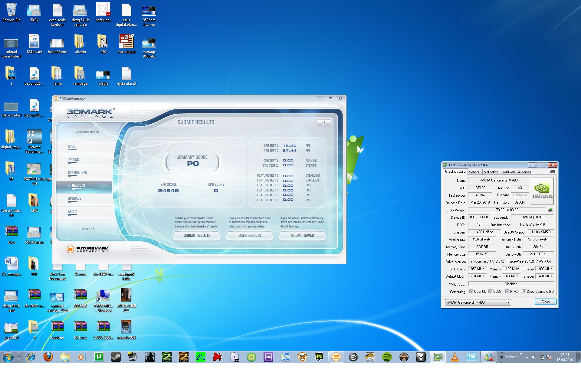Click the GPU TEST 1 value 76.20

(x=290, y=146)
